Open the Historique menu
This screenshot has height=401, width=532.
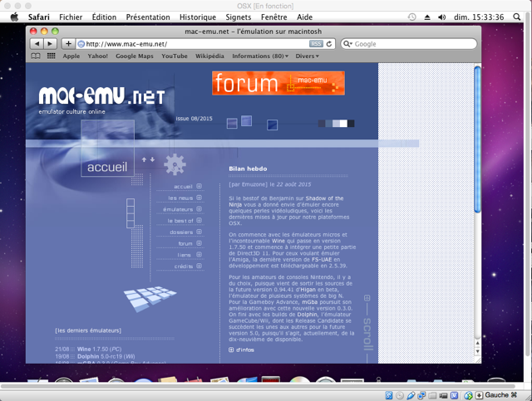(x=198, y=17)
